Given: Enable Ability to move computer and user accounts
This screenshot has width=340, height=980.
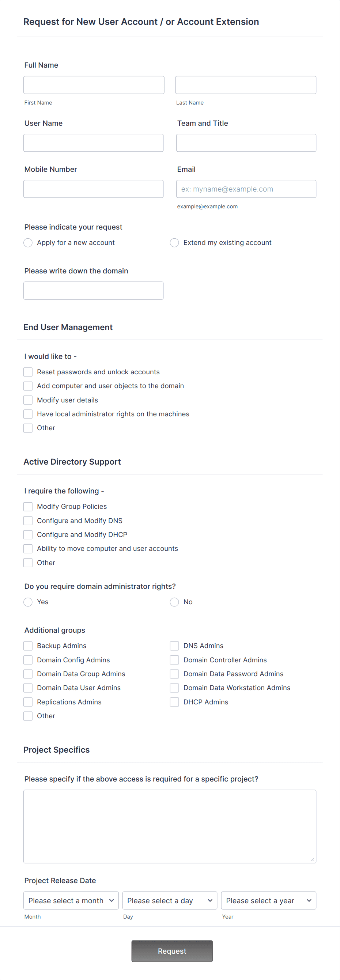Looking at the screenshot, I should (x=28, y=549).
